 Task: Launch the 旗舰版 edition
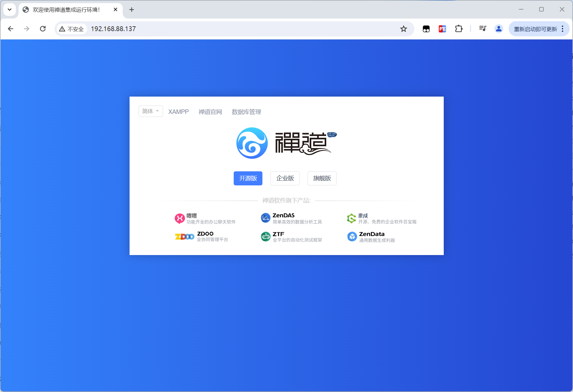[x=322, y=178]
